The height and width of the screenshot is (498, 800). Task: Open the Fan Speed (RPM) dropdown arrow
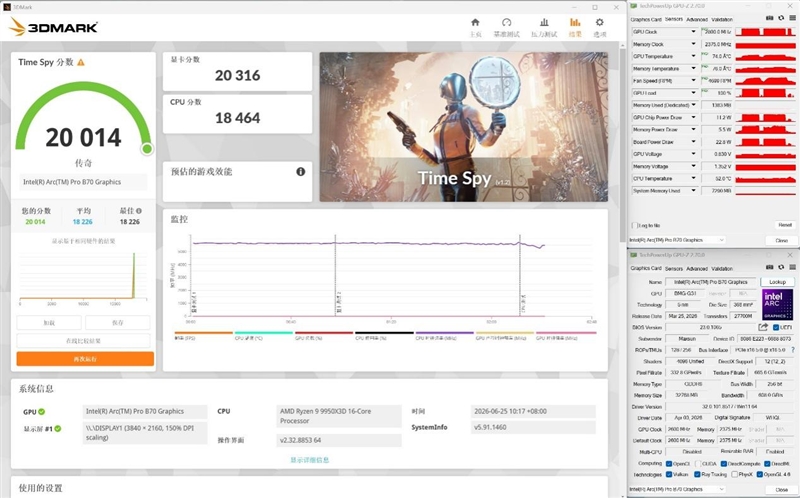click(693, 81)
